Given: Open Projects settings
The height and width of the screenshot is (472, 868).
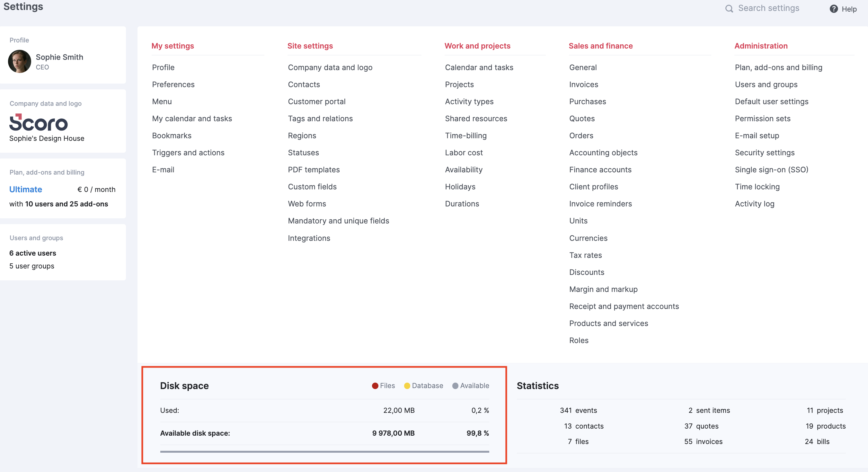Looking at the screenshot, I should [x=459, y=84].
